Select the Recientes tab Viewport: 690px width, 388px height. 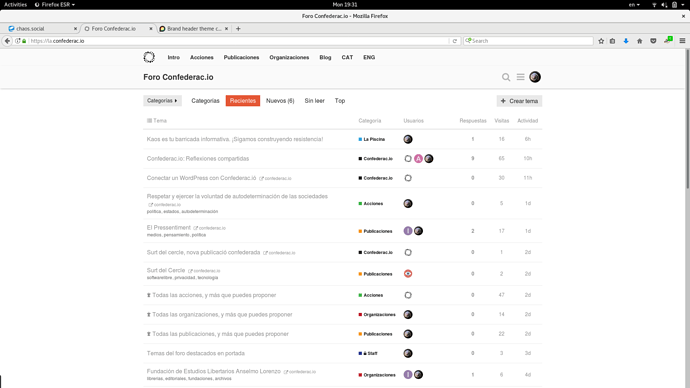[243, 101]
